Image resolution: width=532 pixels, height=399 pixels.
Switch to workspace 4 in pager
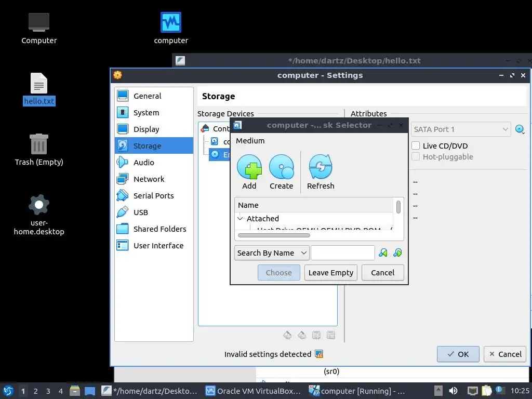(61, 391)
